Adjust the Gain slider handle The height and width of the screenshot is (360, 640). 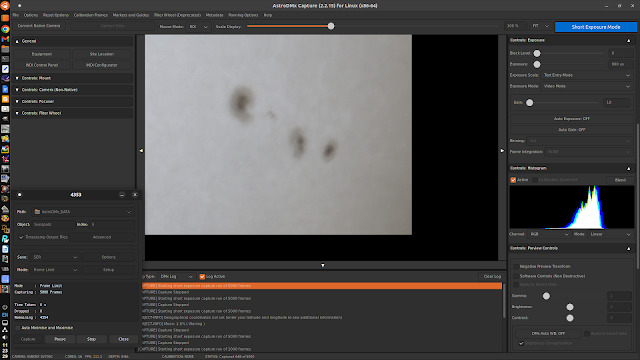click(529, 103)
